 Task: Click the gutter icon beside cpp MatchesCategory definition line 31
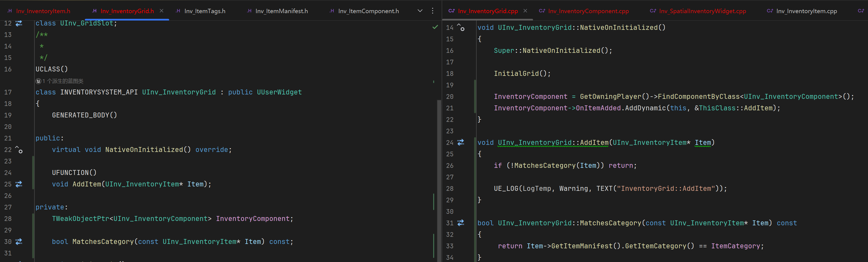point(461,223)
